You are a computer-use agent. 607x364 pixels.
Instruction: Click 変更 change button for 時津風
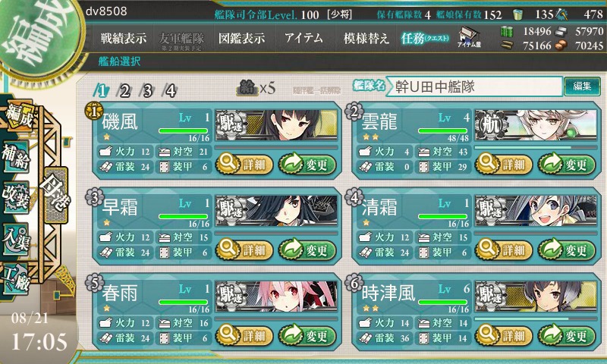pyautogui.click(x=566, y=335)
